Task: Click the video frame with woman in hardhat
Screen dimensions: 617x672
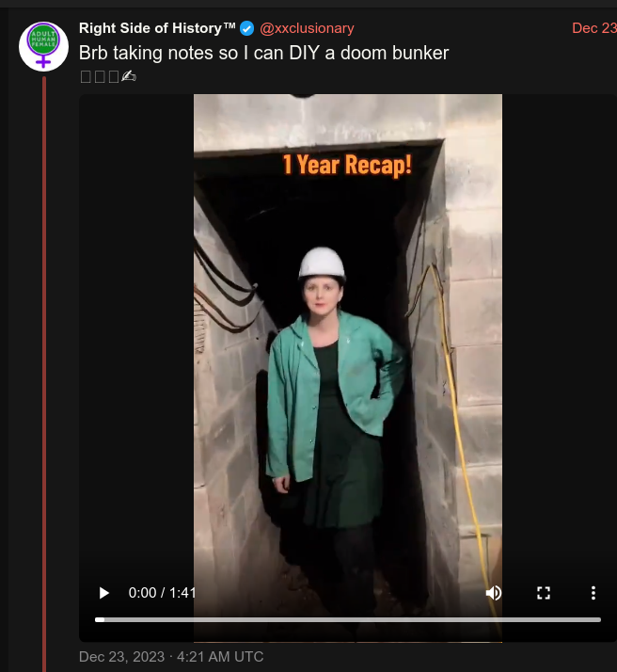Action: [x=348, y=368]
